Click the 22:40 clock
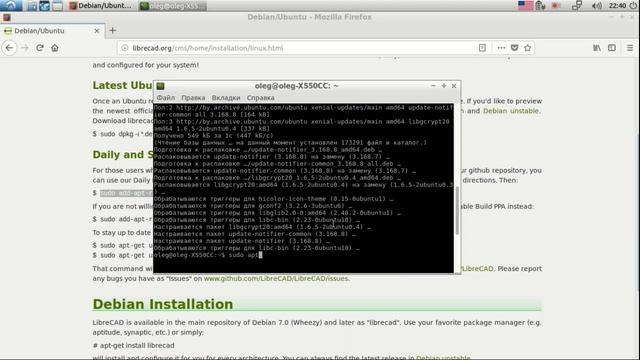The height and width of the screenshot is (360, 640). [617, 5]
